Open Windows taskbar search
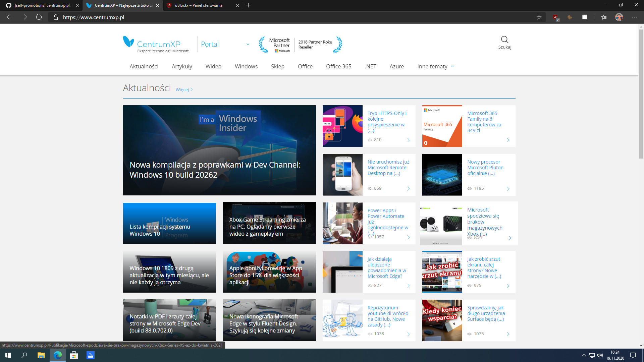This screenshot has width=644, height=362. click(x=24, y=355)
